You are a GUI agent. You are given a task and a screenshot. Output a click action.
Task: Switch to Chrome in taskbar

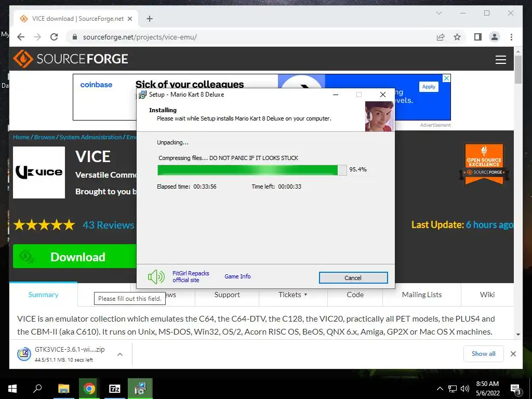[89, 389]
